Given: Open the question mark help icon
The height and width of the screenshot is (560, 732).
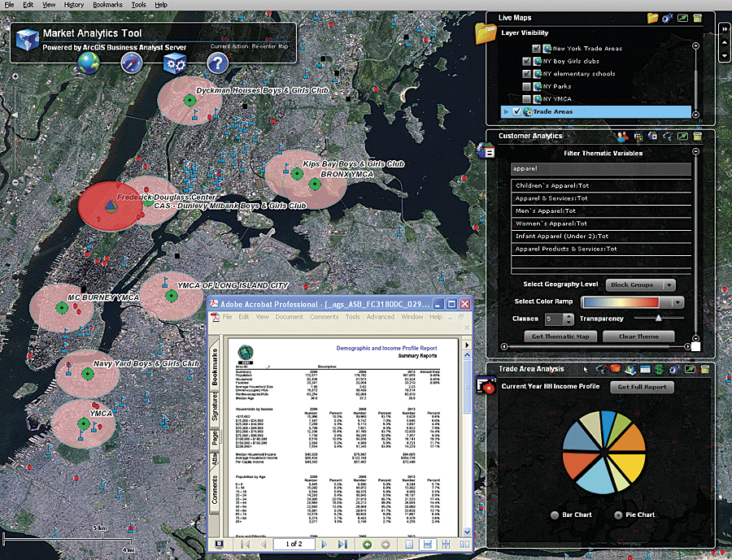Looking at the screenshot, I should click(217, 63).
